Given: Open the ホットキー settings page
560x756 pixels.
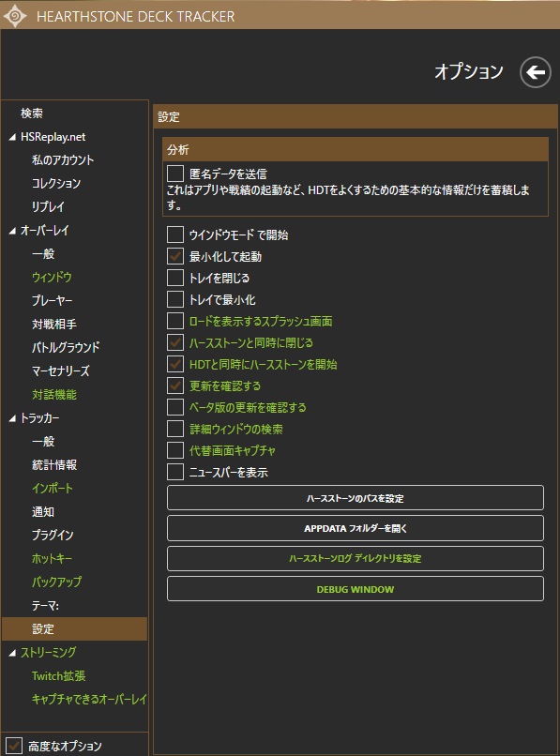Looking at the screenshot, I should coord(53,558).
